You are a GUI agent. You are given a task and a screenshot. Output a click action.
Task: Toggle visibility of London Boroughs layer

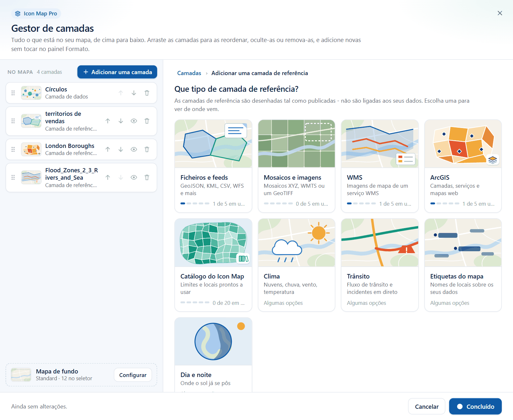tap(134, 149)
